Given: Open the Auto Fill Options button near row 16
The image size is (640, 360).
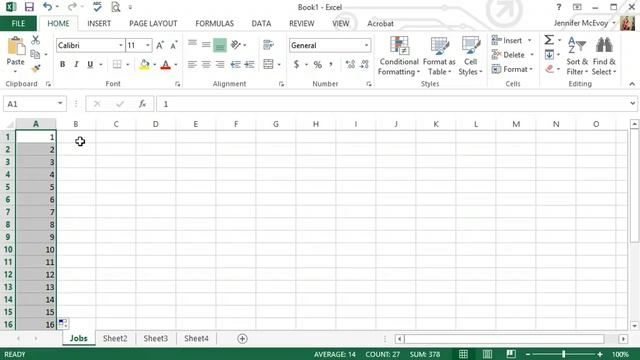Looking at the screenshot, I should click(63, 324).
